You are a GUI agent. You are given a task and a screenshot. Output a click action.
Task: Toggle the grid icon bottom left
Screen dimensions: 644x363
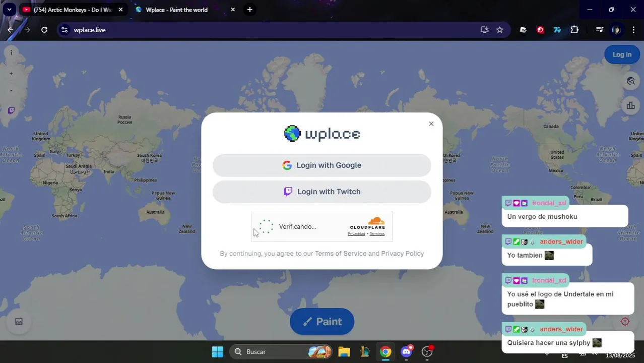(19, 322)
